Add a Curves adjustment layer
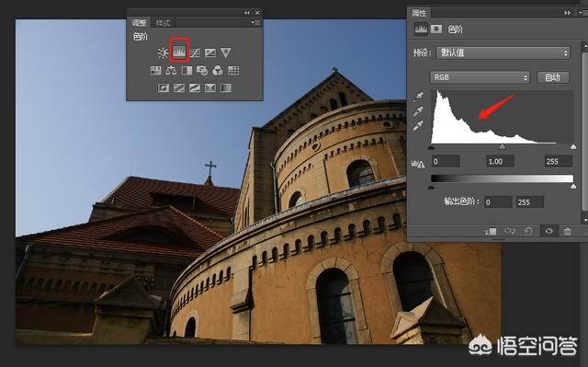Image resolution: width=588 pixels, height=367 pixels. point(195,53)
